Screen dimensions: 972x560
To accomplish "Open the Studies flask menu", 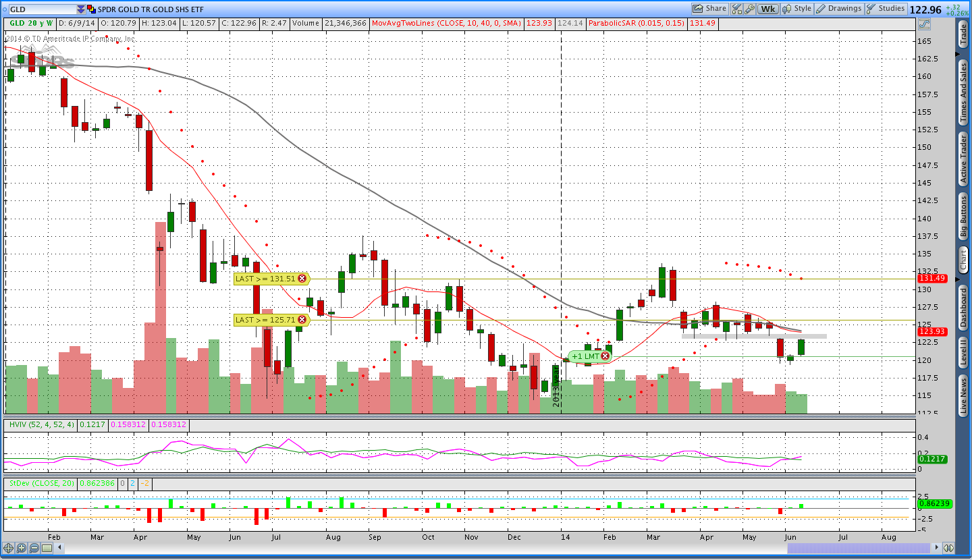I will (886, 9).
